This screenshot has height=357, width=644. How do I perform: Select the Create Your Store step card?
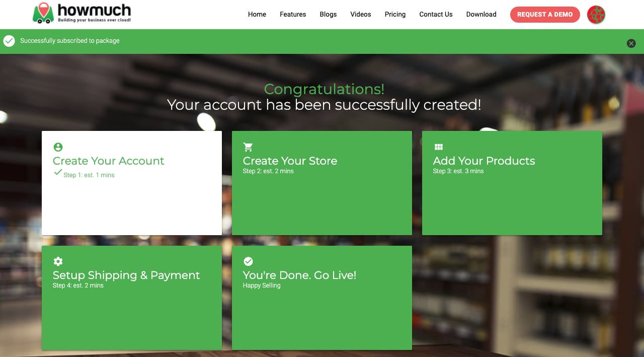[322, 183]
